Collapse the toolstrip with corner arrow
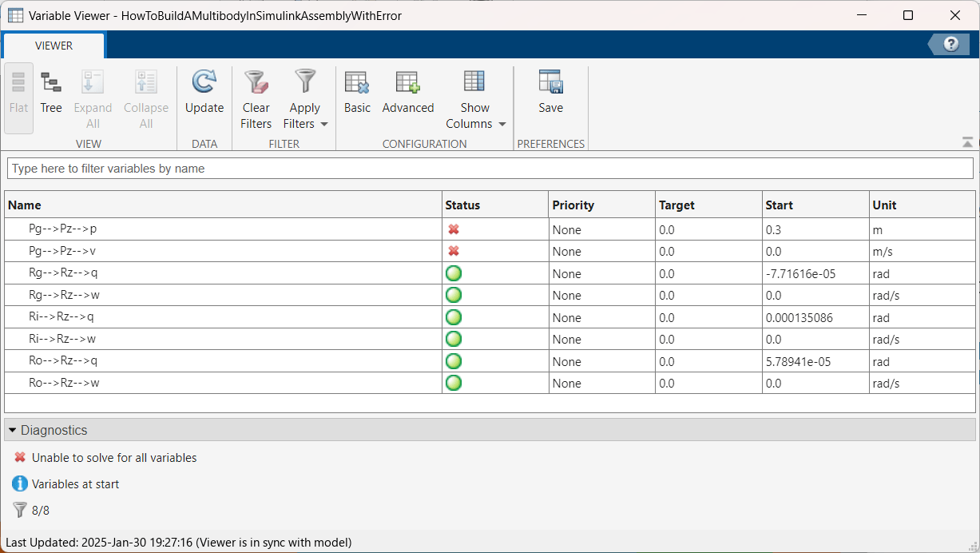980x553 pixels. click(x=968, y=142)
